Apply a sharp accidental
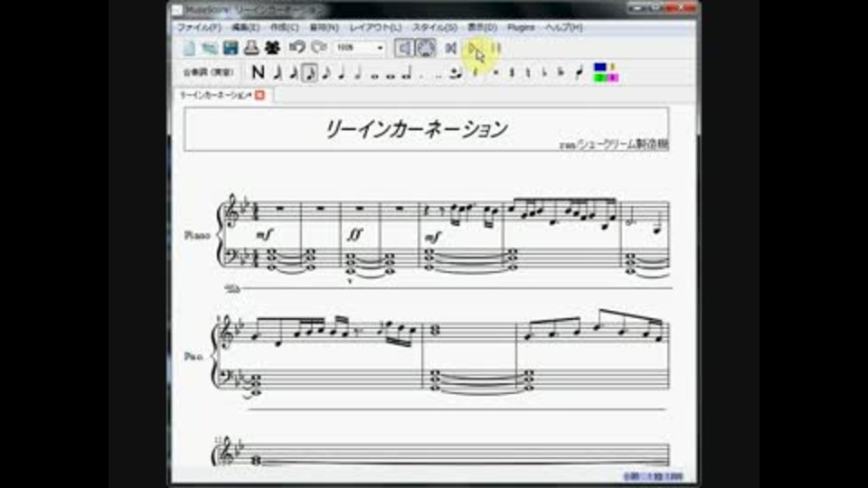The width and height of the screenshot is (868, 488). point(512,72)
